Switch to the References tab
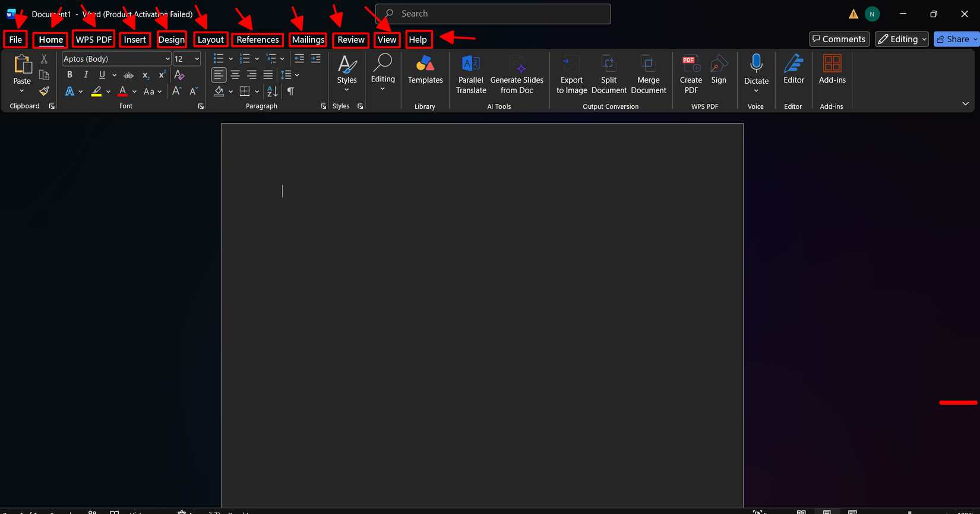The height and width of the screenshot is (514, 980). [258, 40]
